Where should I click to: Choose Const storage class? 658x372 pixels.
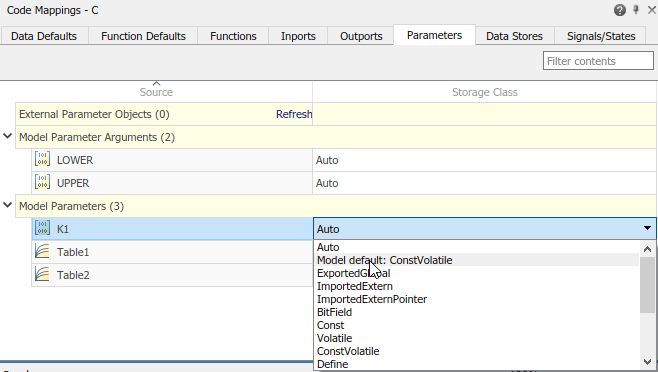(478, 325)
